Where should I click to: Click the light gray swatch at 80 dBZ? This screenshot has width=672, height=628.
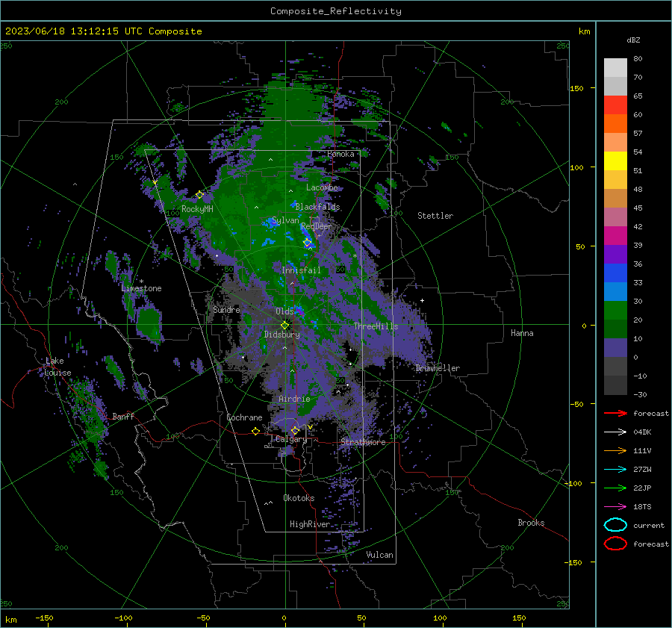point(615,68)
